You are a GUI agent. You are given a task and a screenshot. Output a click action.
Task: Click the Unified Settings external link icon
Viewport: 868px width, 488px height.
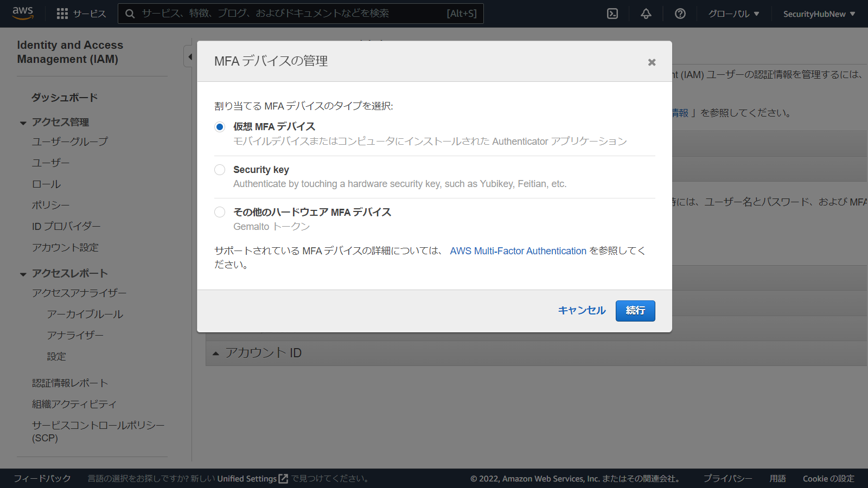(x=283, y=479)
